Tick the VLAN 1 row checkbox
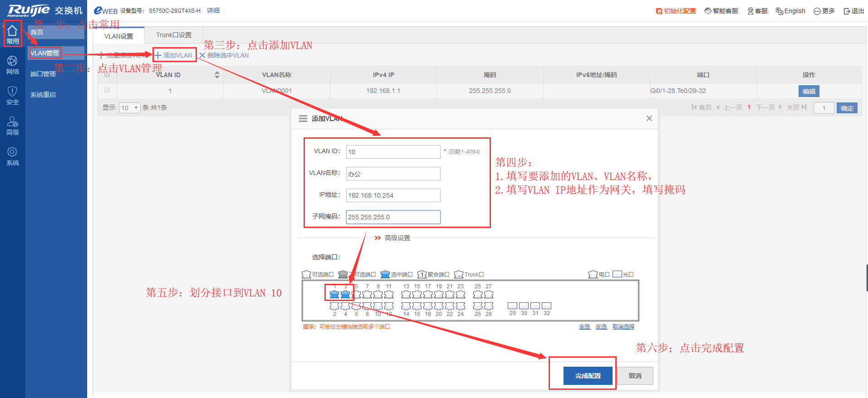 click(x=107, y=90)
